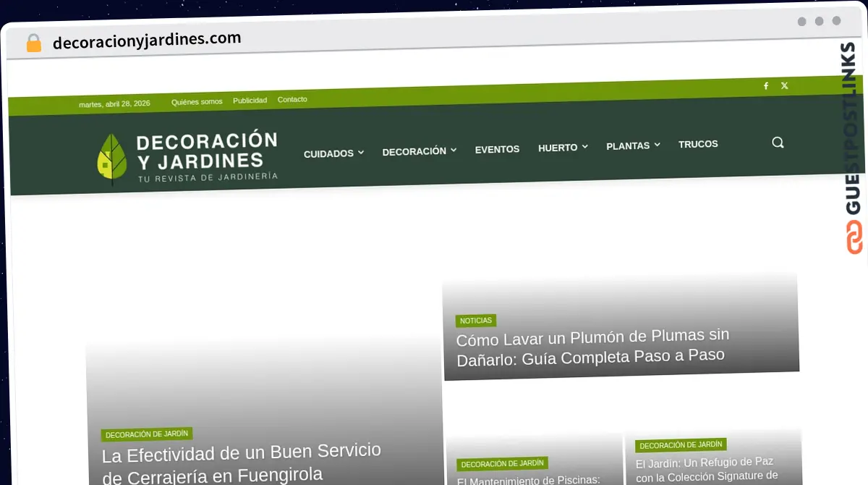Expand the Cuidados menu chevron
Screen dimensions: 868x485
point(361,153)
